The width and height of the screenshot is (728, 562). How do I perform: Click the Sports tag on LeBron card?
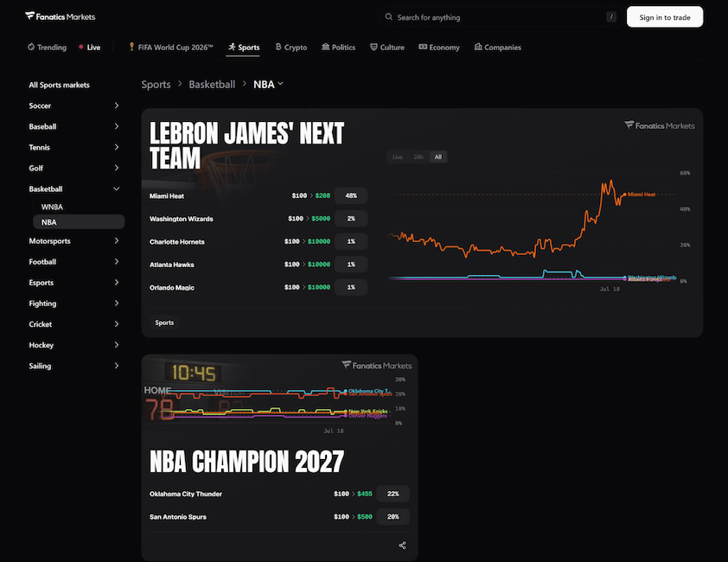click(x=164, y=323)
